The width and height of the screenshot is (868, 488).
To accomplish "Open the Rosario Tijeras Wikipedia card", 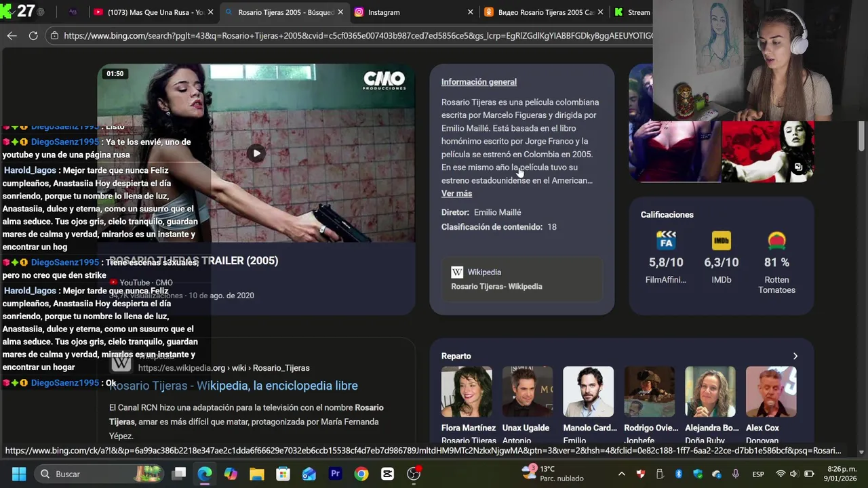I will (522, 279).
